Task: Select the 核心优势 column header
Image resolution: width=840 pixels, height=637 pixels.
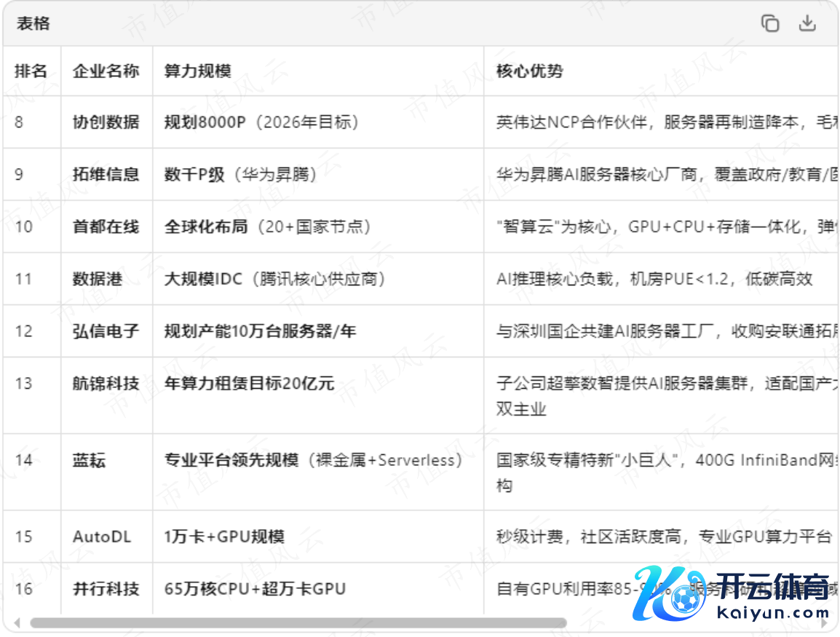Action: tap(529, 71)
